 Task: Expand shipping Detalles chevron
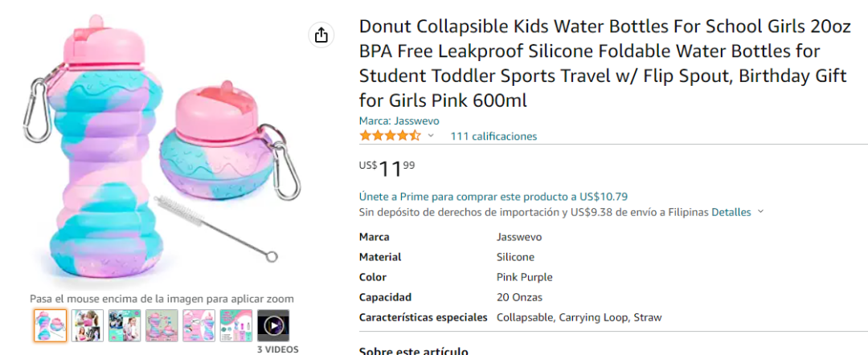[x=761, y=212]
